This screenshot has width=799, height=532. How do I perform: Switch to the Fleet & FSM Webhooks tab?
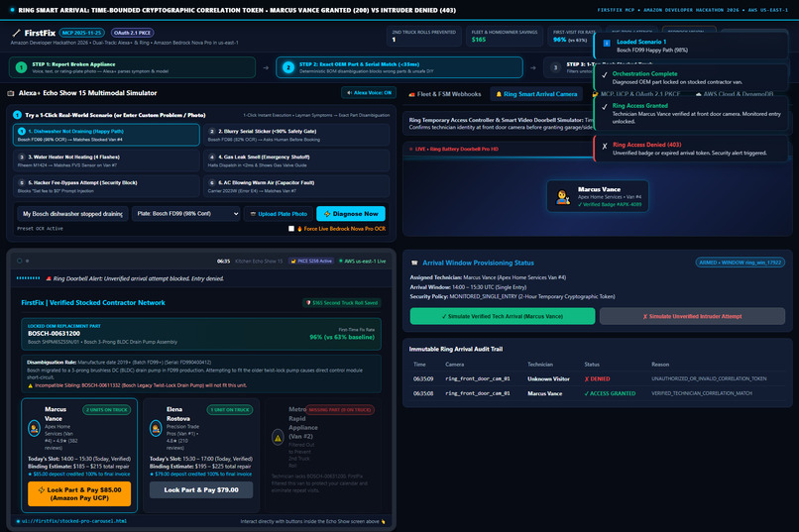click(x=445, y=94)
